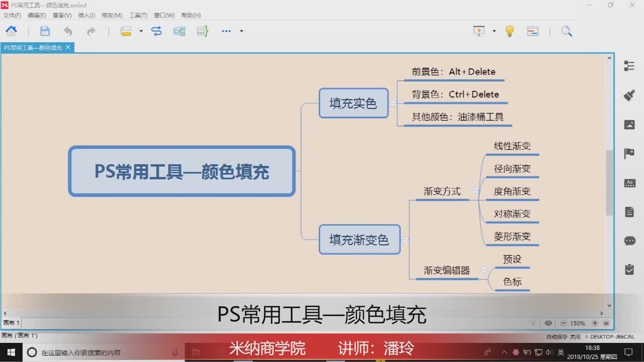Collapse the 渐变方式 subtopics
The width and height of the screenshot is (644, 362).
[475, 190]
